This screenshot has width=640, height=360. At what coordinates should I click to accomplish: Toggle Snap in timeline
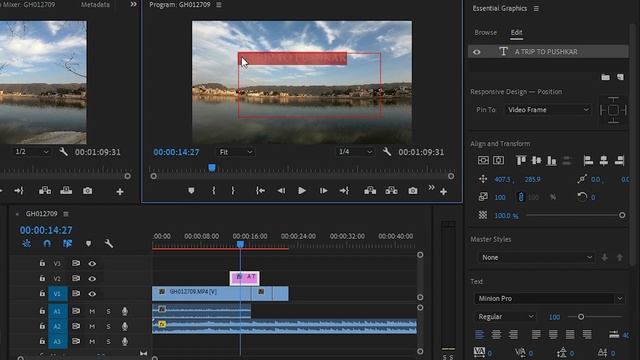tap(47, 244)
